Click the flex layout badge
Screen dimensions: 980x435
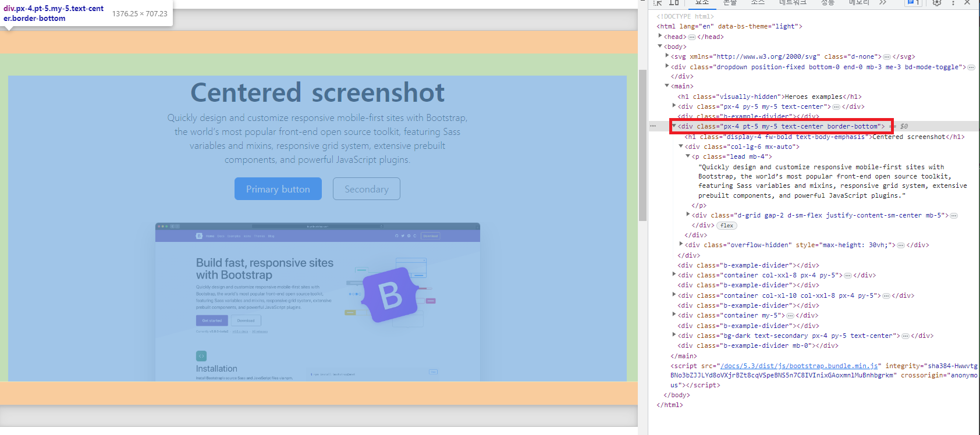coord(727,226)
